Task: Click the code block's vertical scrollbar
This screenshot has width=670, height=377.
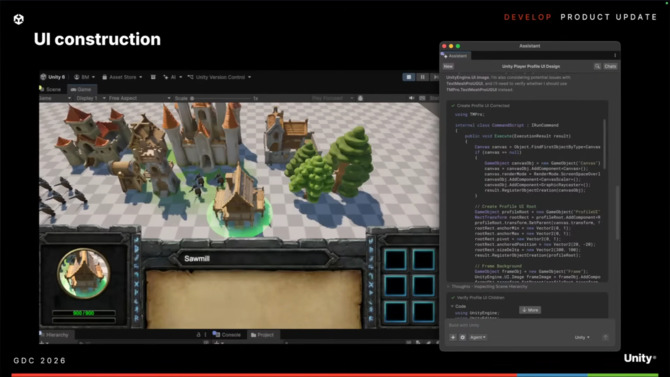Action: [604, 143]
